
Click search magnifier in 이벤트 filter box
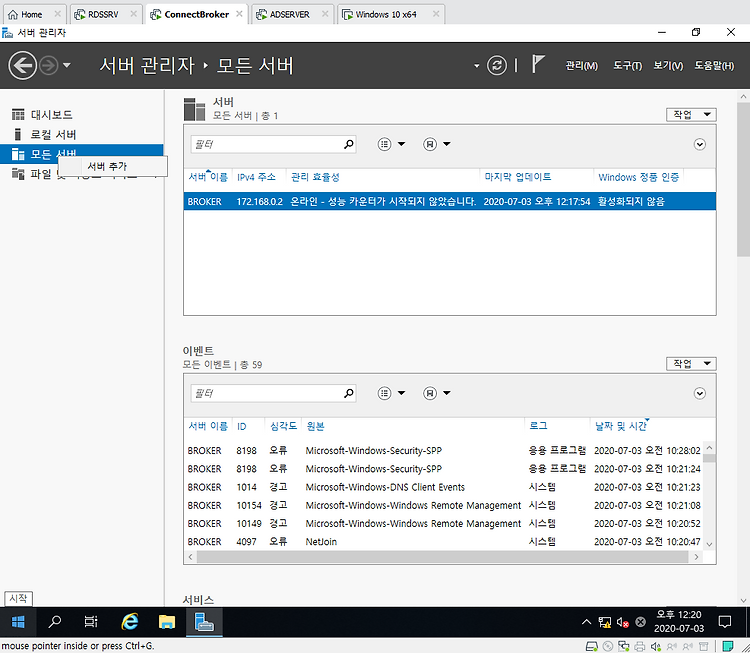pos(349,393)
